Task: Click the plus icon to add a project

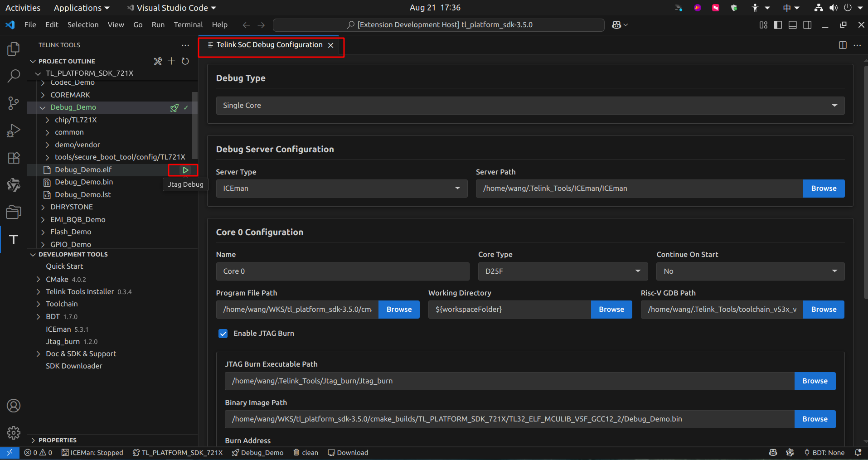Action: (171, 61)
